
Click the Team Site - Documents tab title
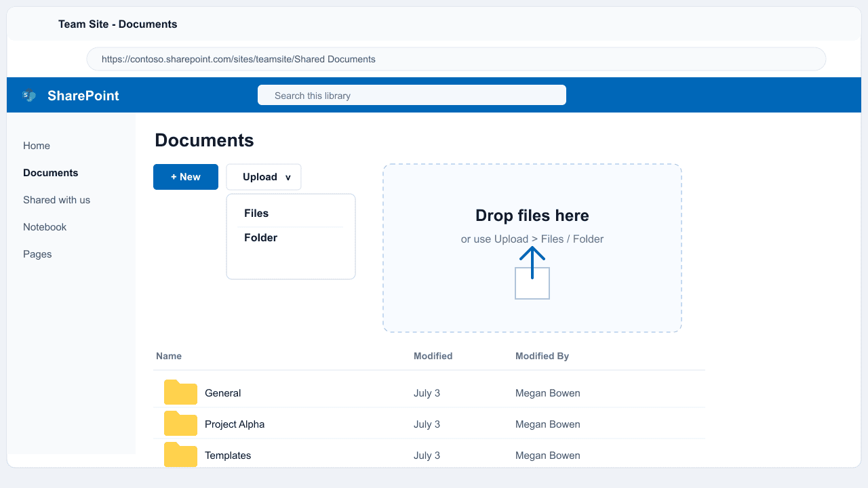[x=118, y=24]
